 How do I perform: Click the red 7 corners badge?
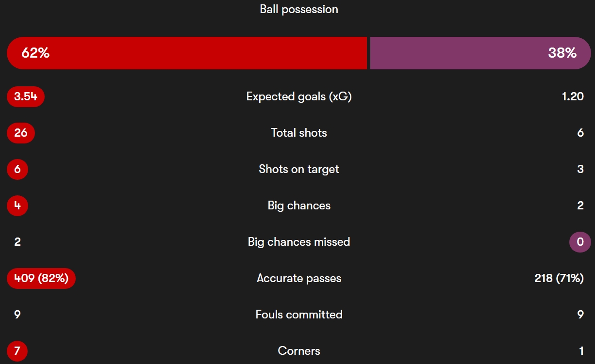click(17, 351)
